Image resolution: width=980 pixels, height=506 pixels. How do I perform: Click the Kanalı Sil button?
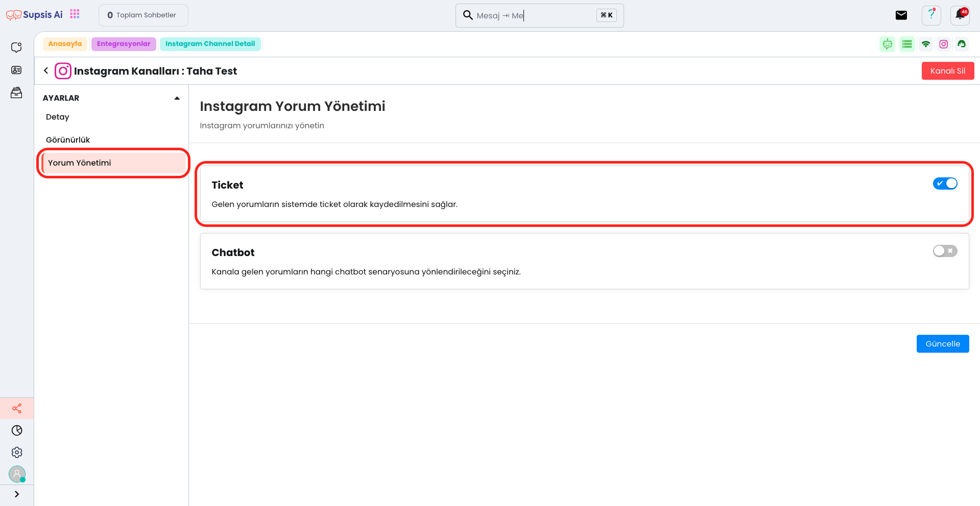(x=948, y=71)
